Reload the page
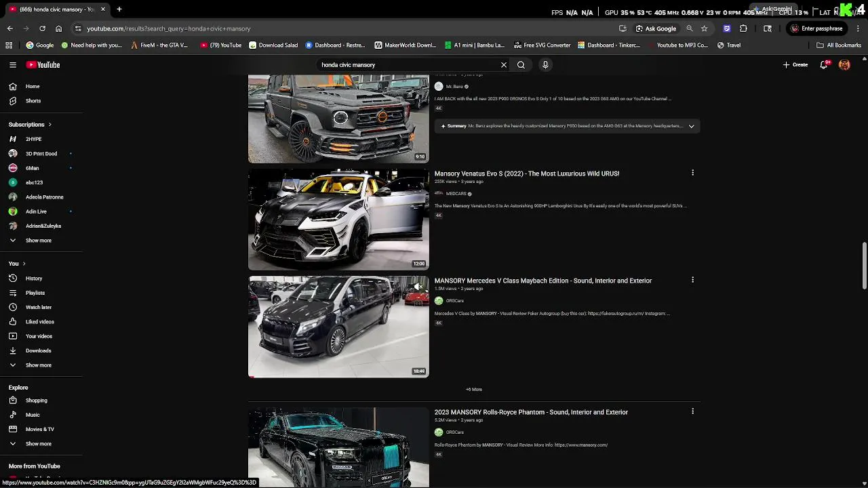This screenshot has width=868, height=488. 42,28
